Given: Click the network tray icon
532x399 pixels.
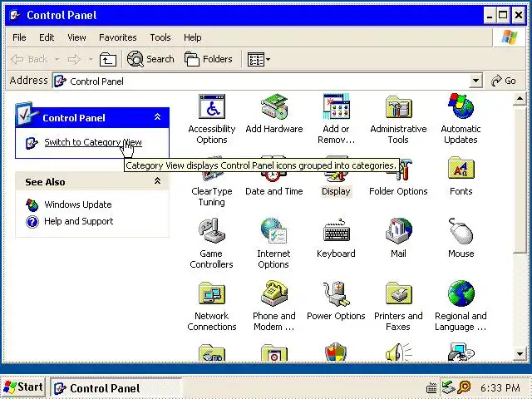Looking at the screenshot, I should 448,387.
